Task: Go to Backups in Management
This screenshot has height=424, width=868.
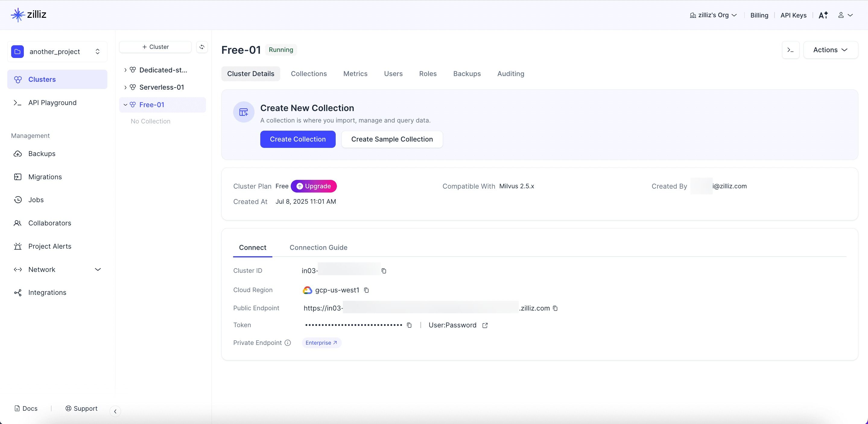Action: point(57,154)
